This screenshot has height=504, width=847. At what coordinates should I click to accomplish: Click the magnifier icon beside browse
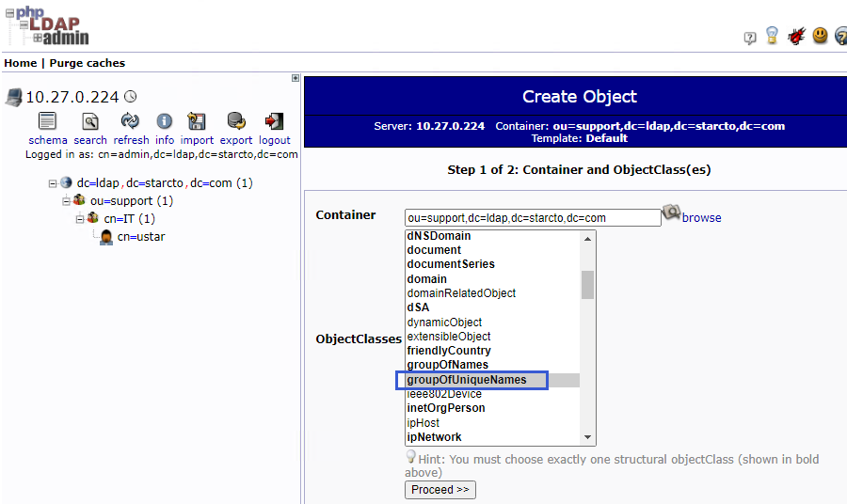tap(671, 213)
